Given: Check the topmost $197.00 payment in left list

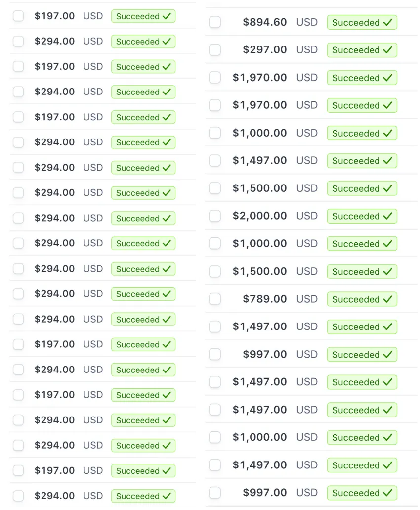Looking at the screenshot, I should 18,16.
